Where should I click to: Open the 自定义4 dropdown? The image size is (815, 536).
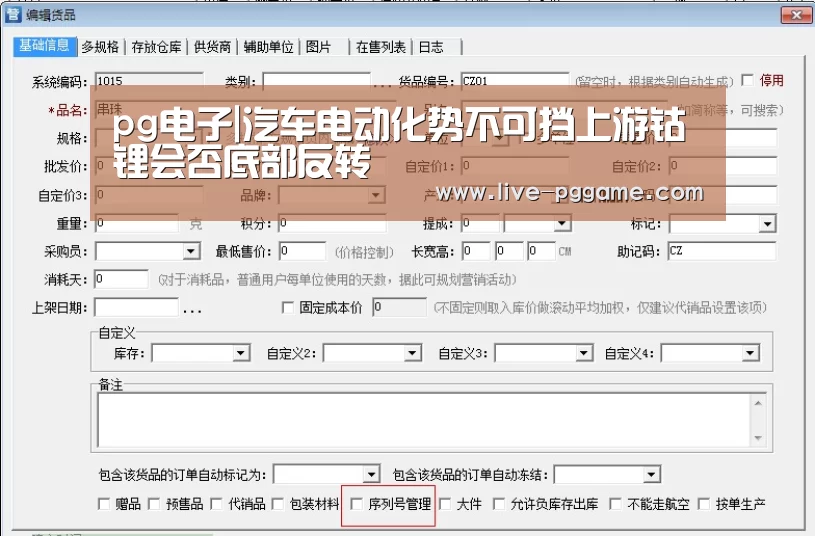(750, 354)
